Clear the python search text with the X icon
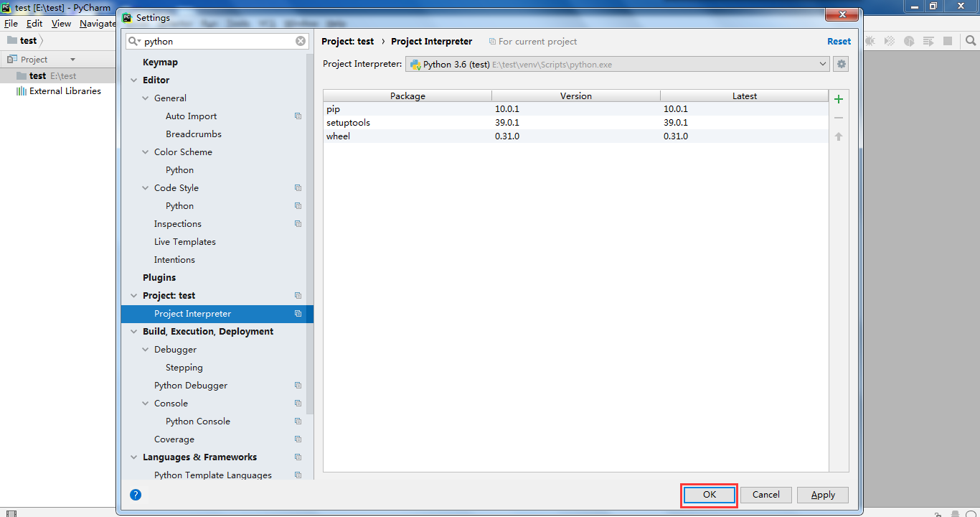This screenshot has width=980, height=517. coord(301,42)
